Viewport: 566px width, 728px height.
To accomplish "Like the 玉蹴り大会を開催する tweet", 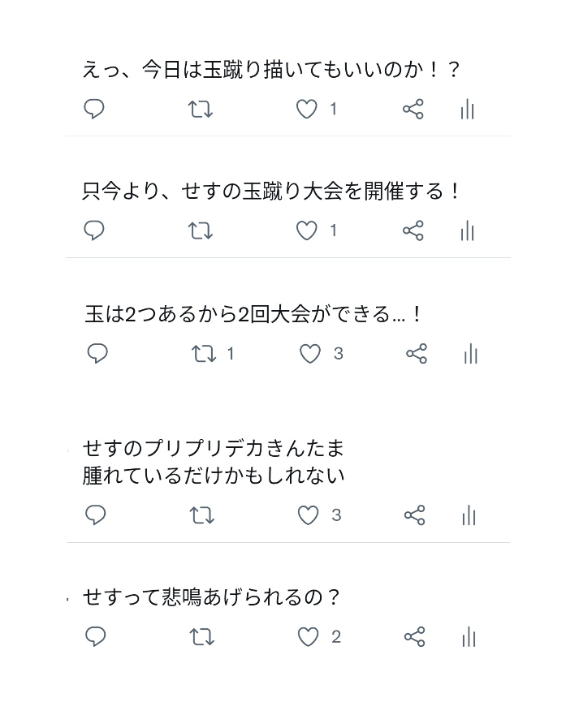I will [x=306, y=230].
